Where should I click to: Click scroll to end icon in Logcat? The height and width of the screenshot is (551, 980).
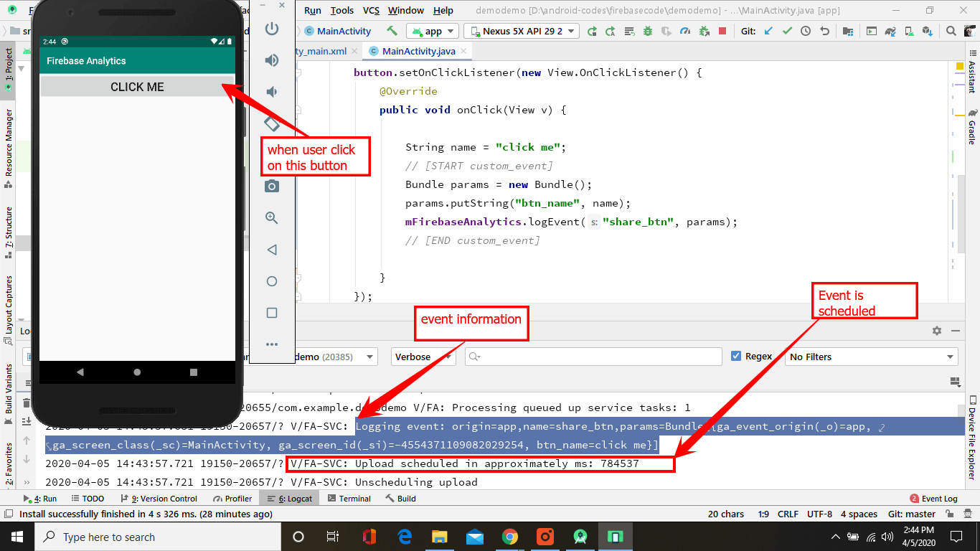pos(27,422)
